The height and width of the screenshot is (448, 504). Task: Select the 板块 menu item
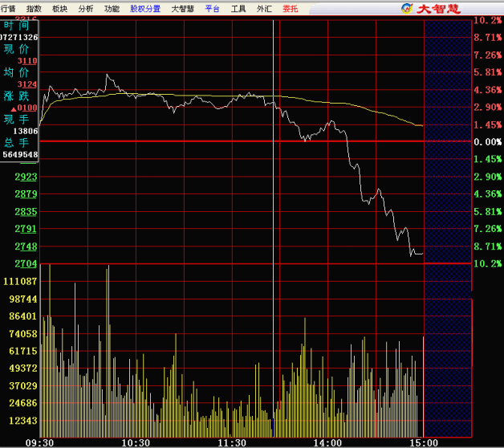click(x=59, y=8)
